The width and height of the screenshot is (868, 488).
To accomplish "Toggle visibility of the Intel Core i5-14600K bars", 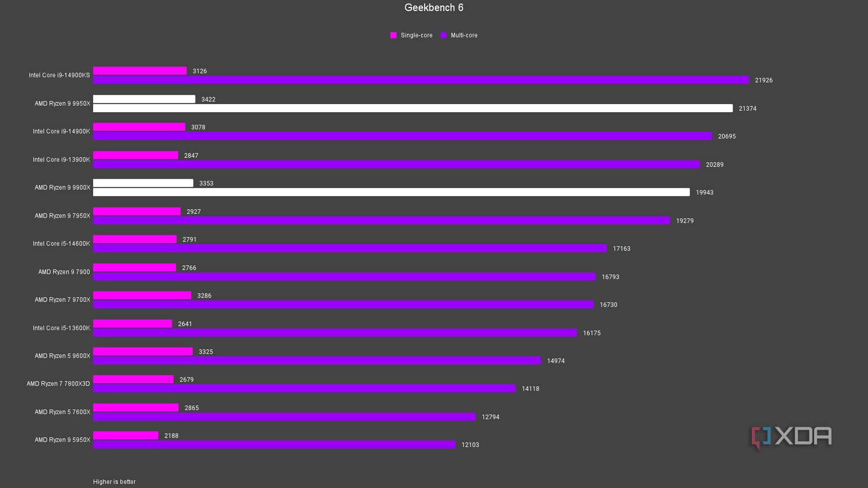I will coord(60,243).
